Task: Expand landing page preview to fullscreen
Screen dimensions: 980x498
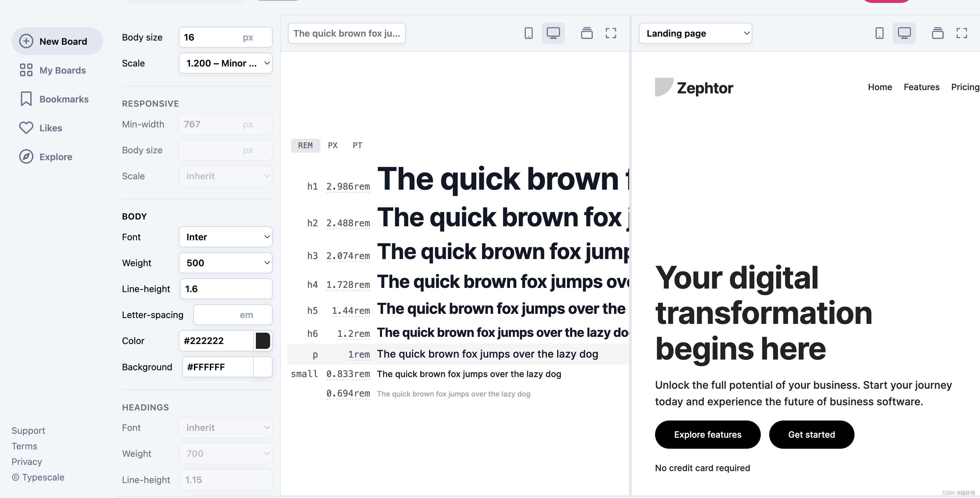Action: pos(962,33)
